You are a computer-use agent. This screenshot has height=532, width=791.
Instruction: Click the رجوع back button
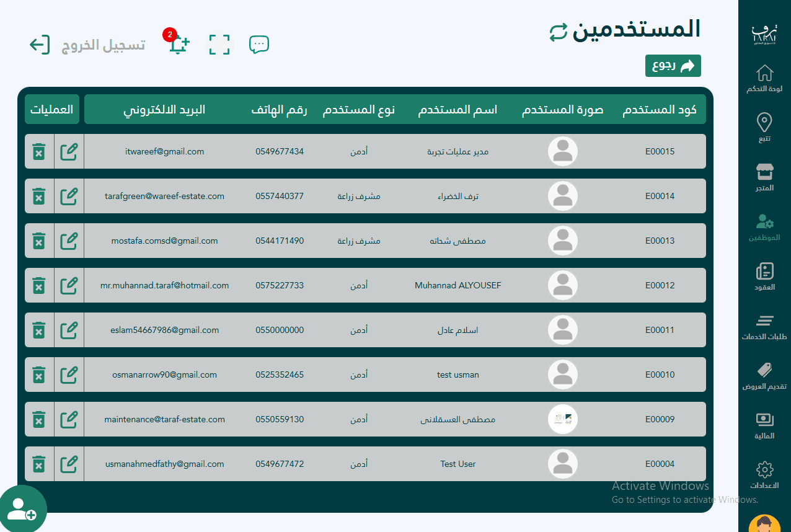coord(673,66)
